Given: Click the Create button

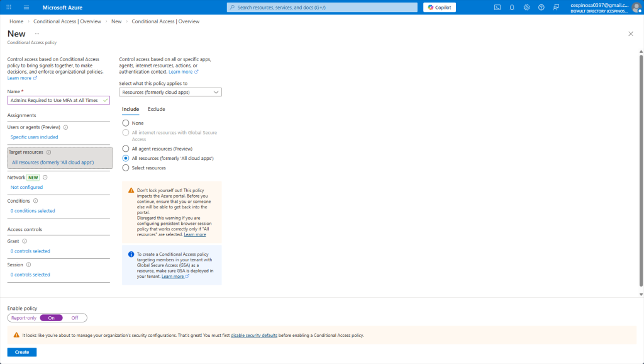Looking at the screenshot, I should (22, 352).
